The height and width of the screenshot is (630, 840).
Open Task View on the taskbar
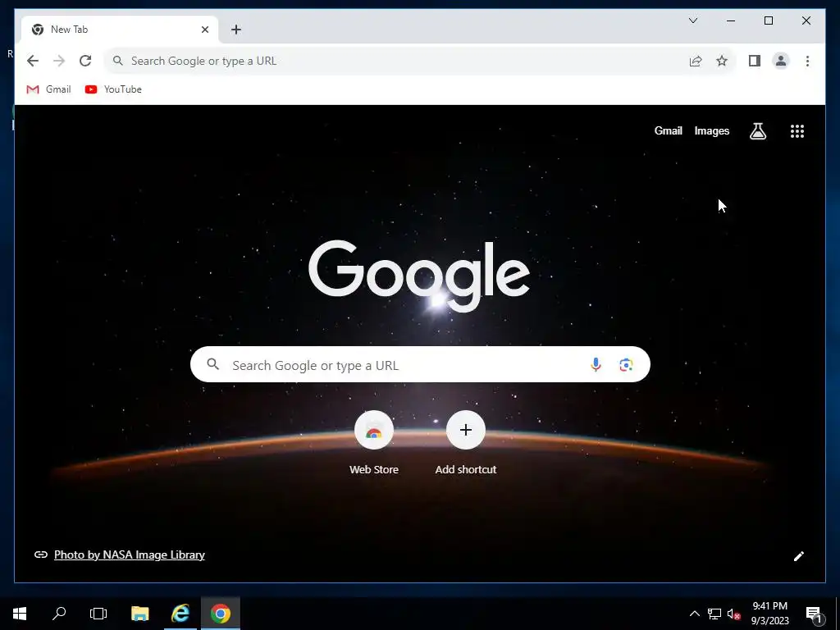point(98,614)
